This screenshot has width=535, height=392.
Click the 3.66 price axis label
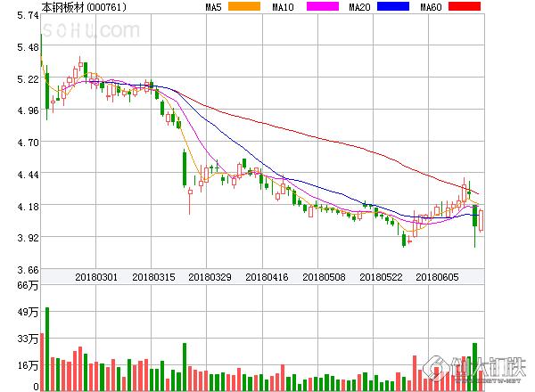(28, 270)
